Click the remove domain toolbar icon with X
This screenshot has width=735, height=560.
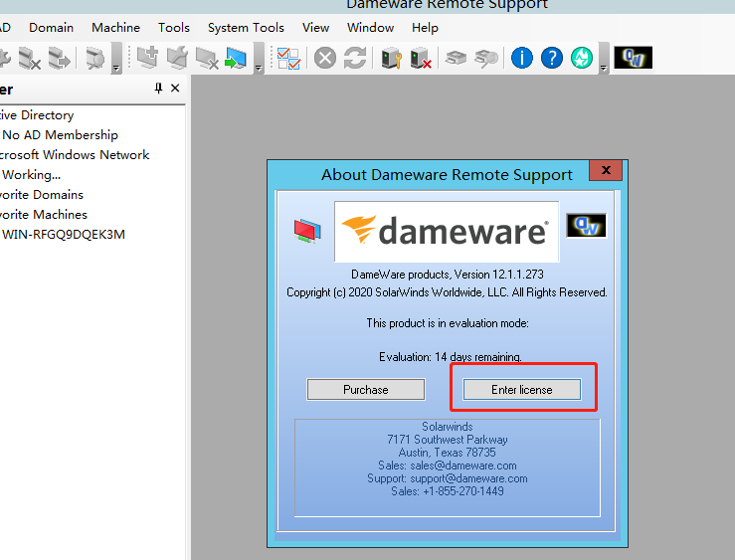(29, 59)
